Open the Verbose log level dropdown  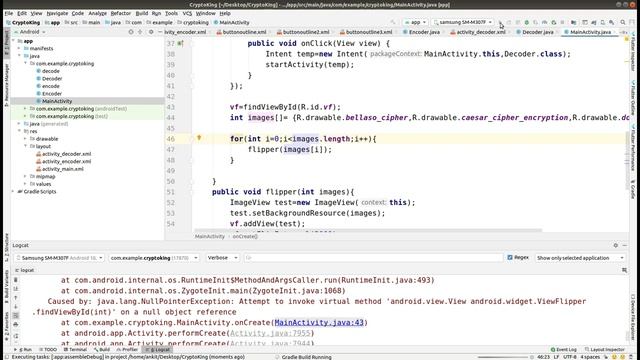(x=222, y=258)
